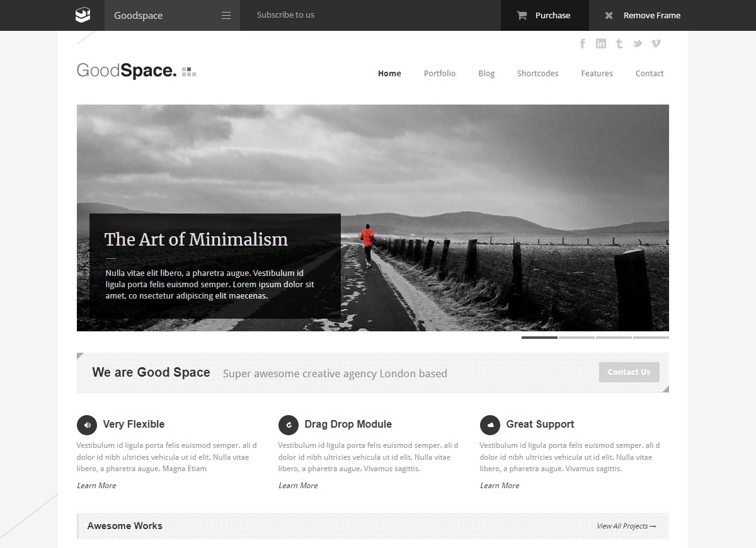Screen dimensions: 756x548
Task: Click the shopping cart Purchase icon
Action: [x=522, y=16]
